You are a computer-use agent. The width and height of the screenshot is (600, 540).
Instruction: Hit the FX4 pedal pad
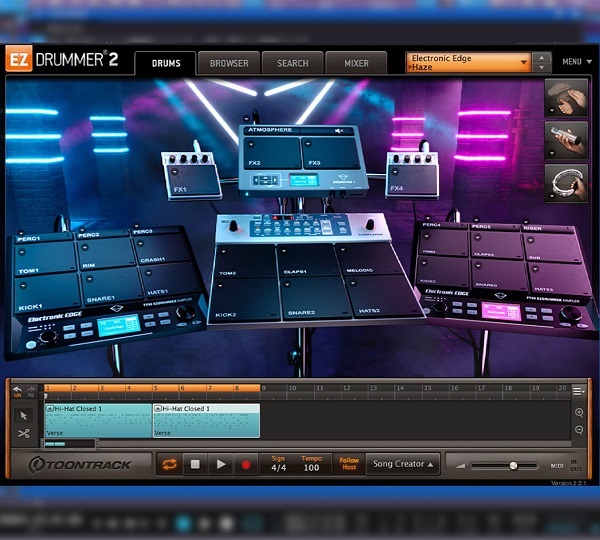coord(413,179)
